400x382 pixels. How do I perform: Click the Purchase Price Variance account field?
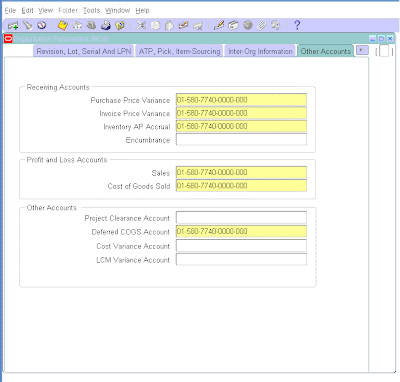[241, 100]
